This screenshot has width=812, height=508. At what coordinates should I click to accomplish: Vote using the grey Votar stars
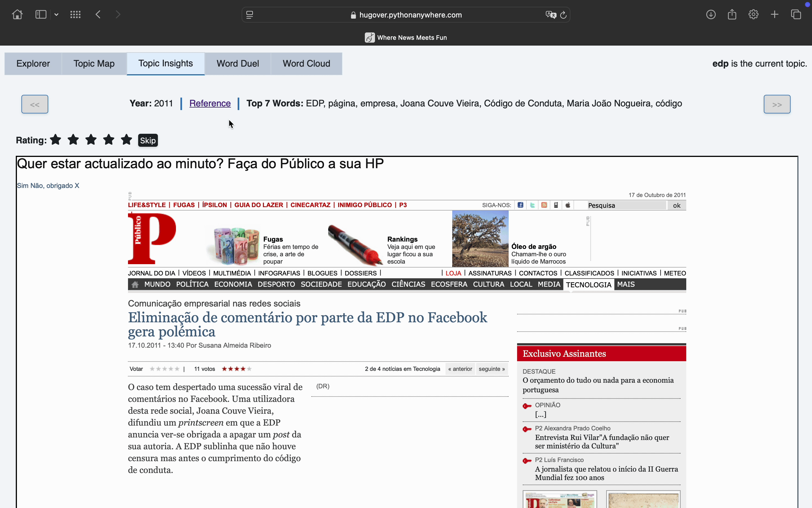(x=164, y=369)
